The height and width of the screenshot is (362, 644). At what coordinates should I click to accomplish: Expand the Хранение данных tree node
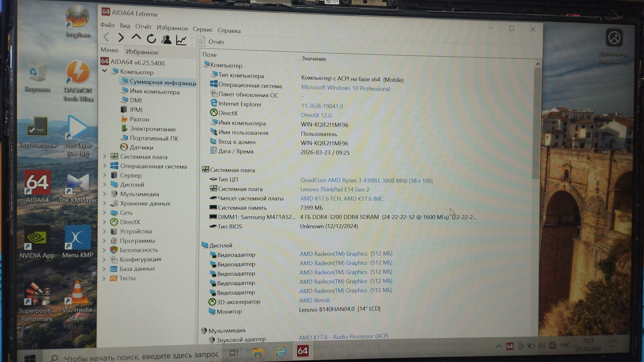tap(105, 203)
